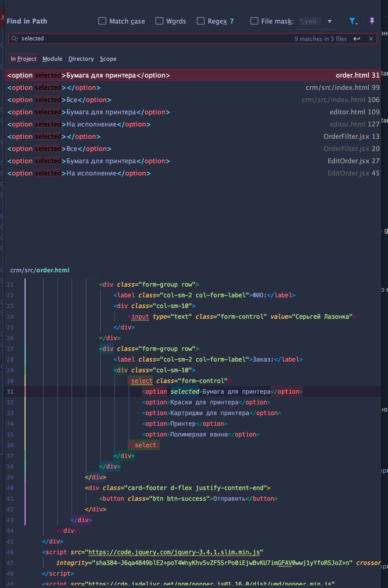Click the 'Полимерная ванна' option line
388x588 pixels.
point(201,435)
